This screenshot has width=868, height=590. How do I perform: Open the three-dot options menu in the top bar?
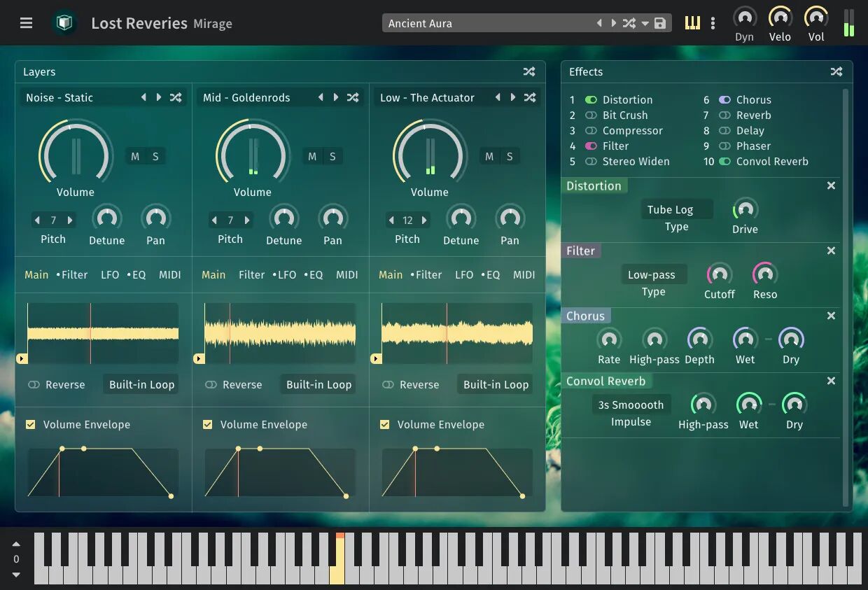point(713,23)
